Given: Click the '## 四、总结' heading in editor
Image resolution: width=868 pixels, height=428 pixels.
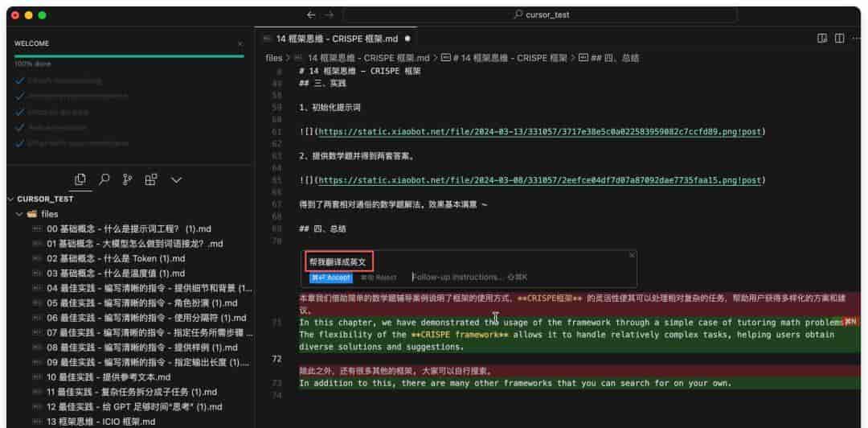Looking at the screenshot, I should pyautogui.click(x=322, y=229).
